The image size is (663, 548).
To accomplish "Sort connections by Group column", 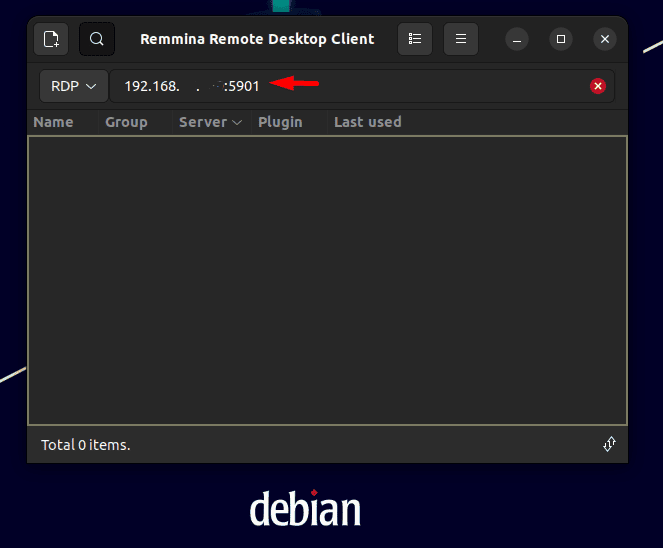I will tap(135, 122).
